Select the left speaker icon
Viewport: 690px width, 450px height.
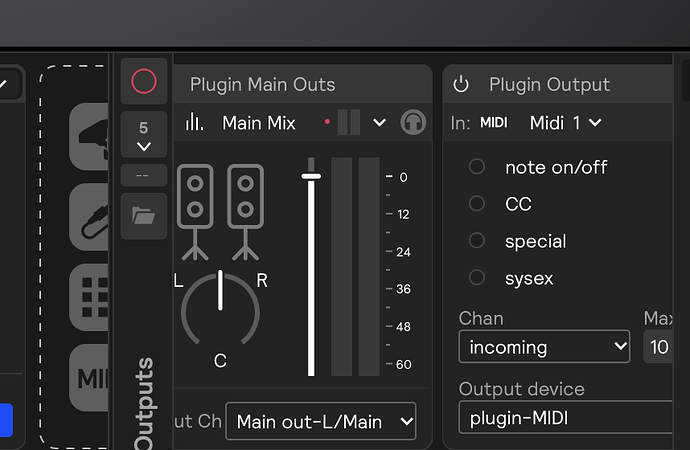pos(195,196)
